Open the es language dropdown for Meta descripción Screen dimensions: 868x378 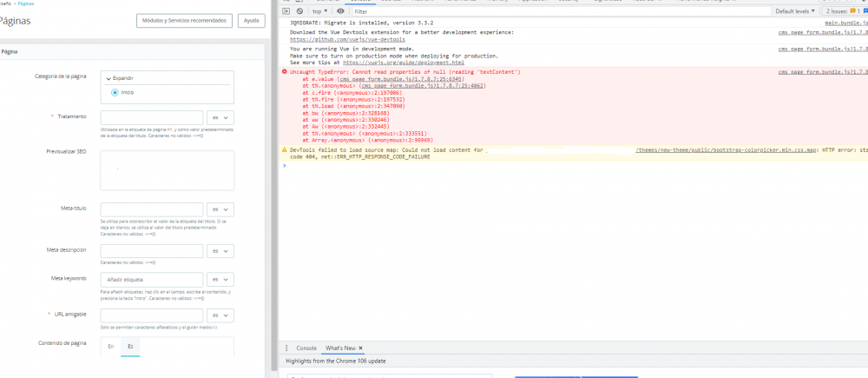click(220, 251)
